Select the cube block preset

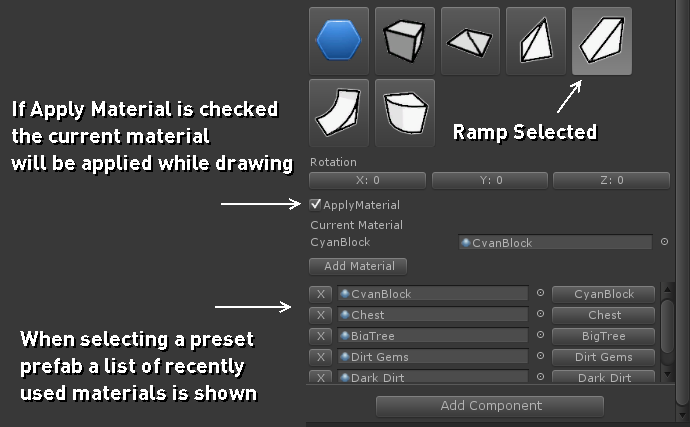(404, 40)
